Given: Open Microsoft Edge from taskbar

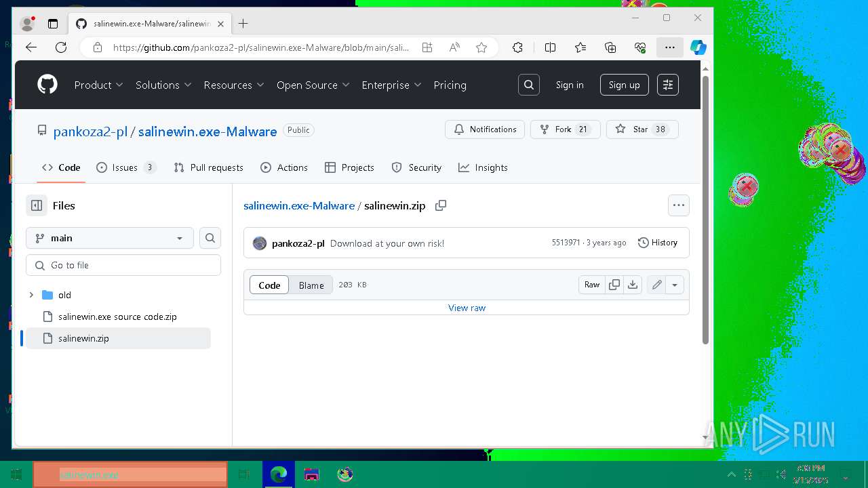Looking at the screenshot, I should pyautogui.click(x=279, y=474).
